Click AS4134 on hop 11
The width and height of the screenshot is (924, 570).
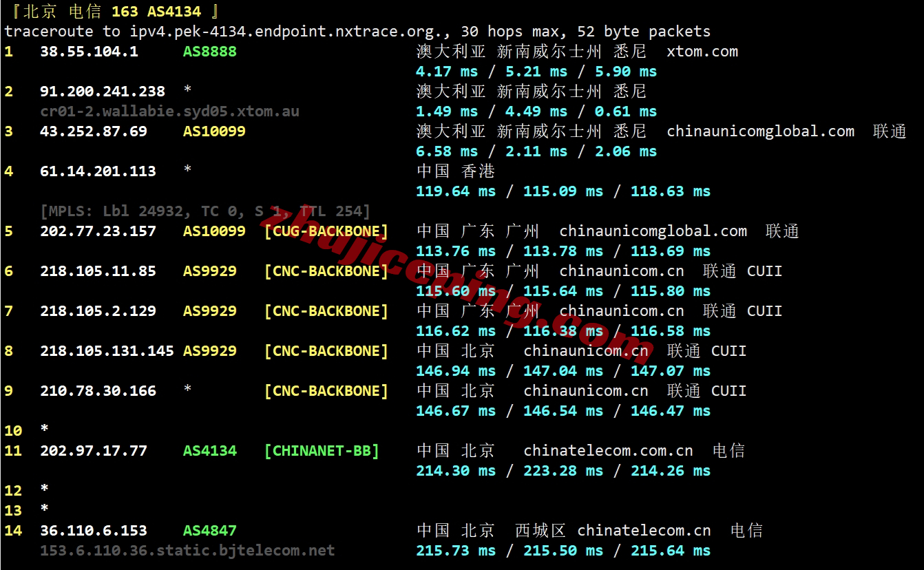point(210,451)
